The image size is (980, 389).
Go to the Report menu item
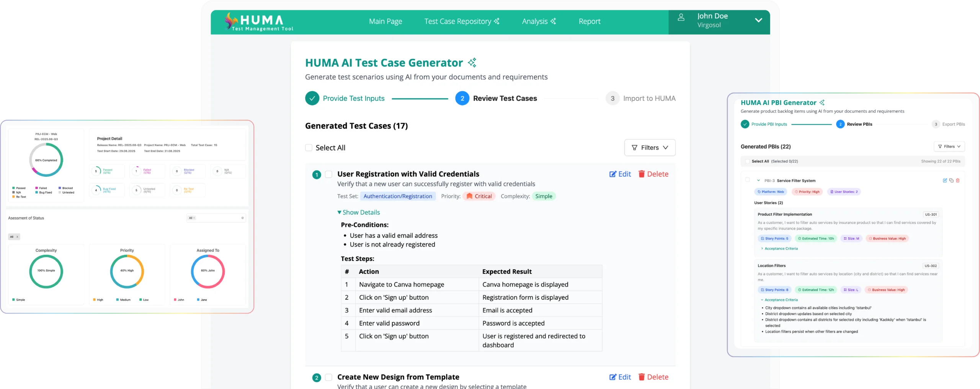coord(589,21)
